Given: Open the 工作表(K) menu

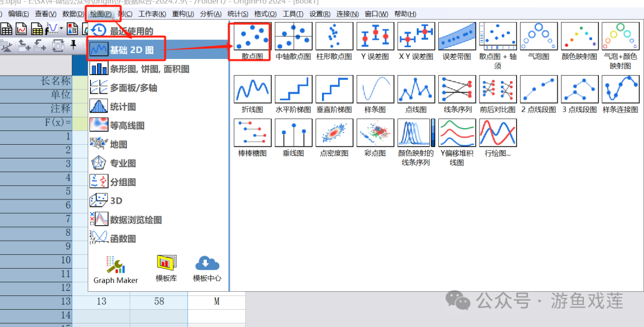Looking at the screenshot, I should click(x=153, y=14).
